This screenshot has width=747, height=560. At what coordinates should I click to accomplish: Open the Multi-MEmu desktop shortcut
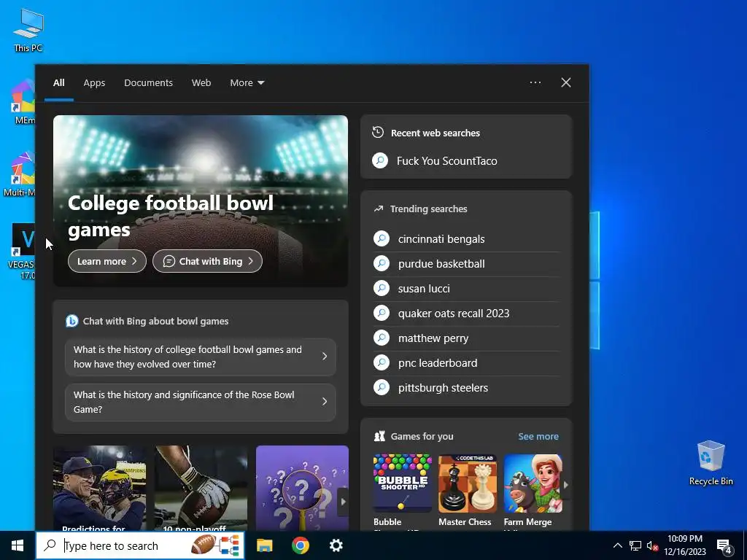click(20, 174)
